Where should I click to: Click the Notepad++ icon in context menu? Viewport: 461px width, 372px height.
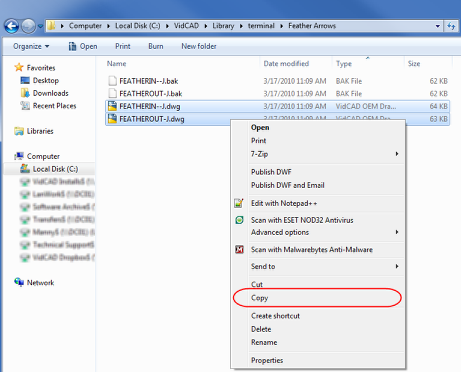coord(239,203)
